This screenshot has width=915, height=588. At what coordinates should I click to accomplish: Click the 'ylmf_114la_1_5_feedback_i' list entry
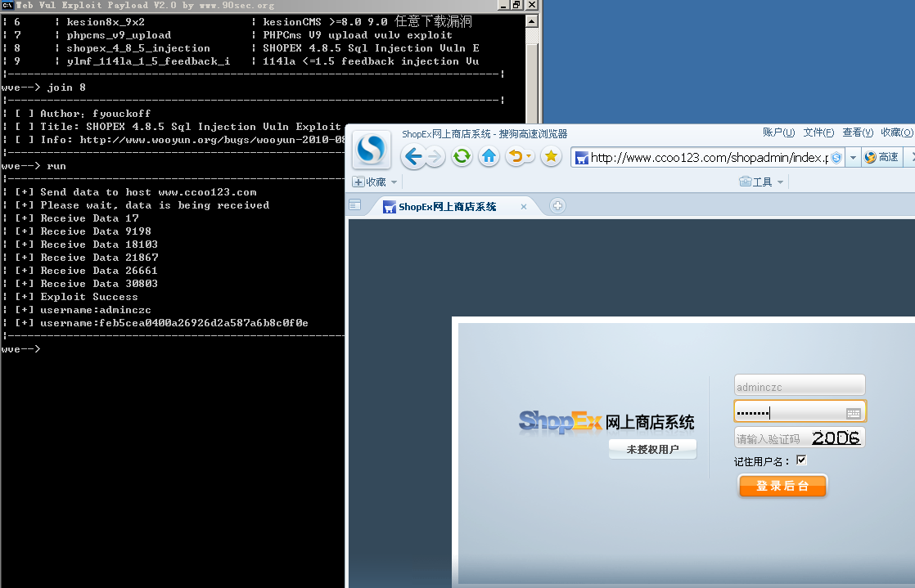(x=148, y=61)
